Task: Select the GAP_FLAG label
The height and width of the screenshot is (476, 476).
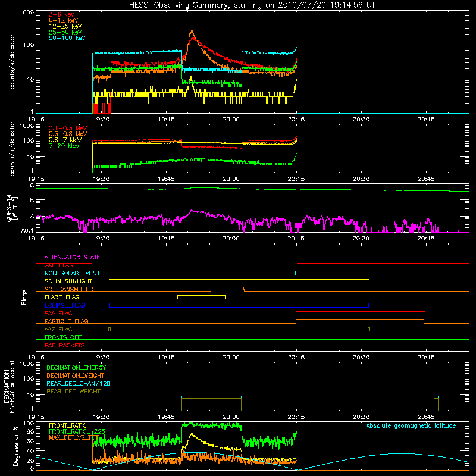Action: tap(58, 265)
